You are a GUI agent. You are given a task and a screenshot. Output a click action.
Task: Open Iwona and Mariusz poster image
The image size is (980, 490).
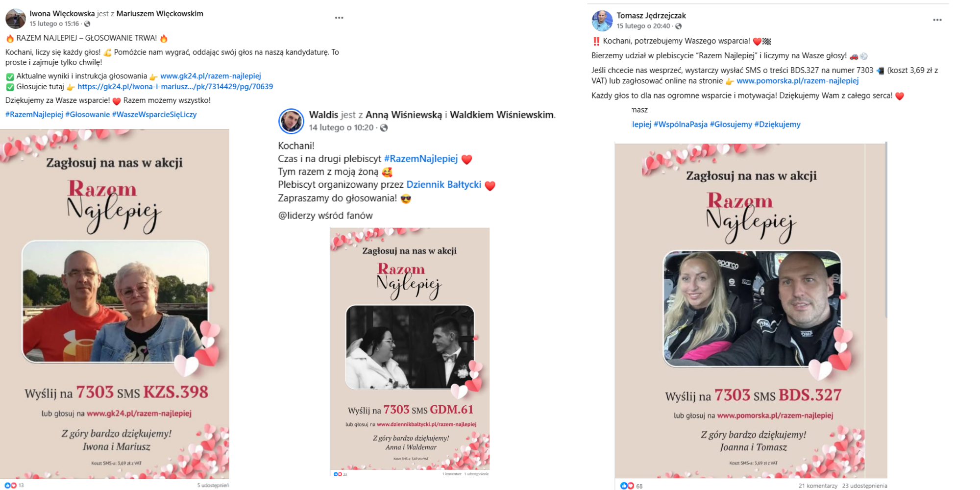(115, 304)
